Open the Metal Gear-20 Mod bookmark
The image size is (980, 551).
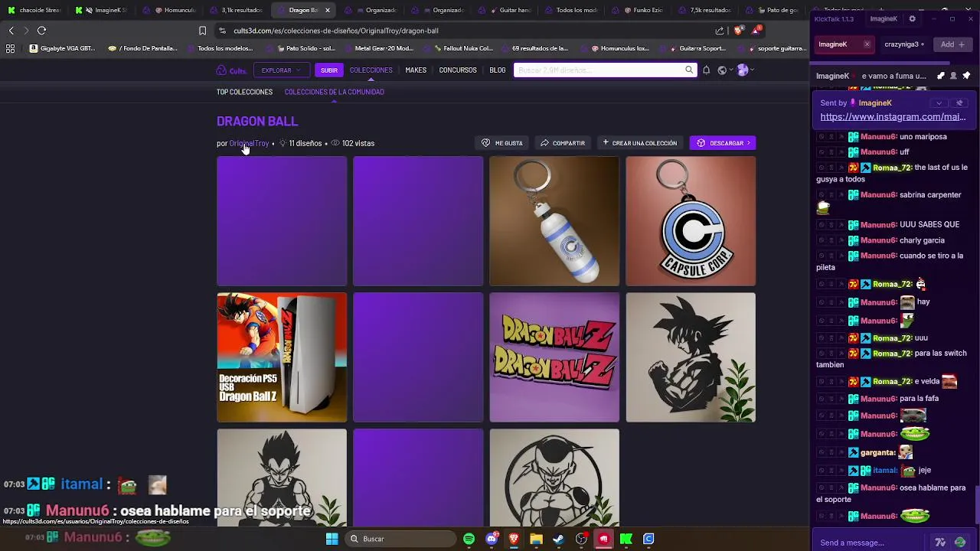378,48
